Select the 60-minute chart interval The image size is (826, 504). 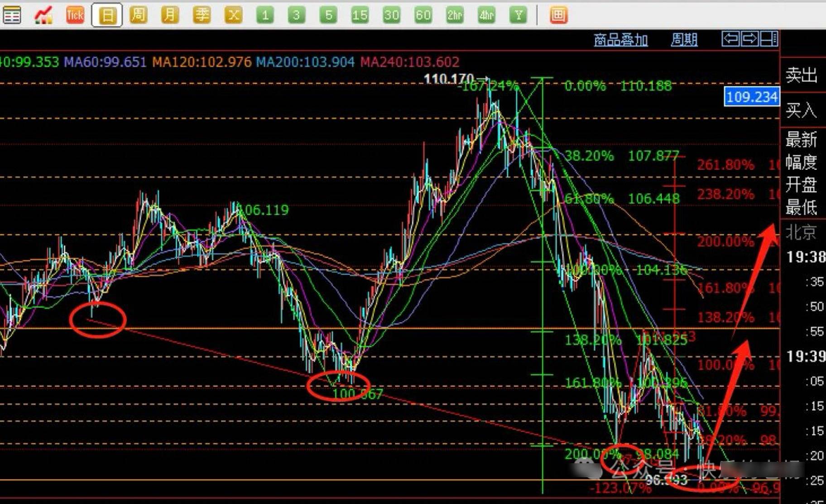pyautogui.click(x=423, y=15)
